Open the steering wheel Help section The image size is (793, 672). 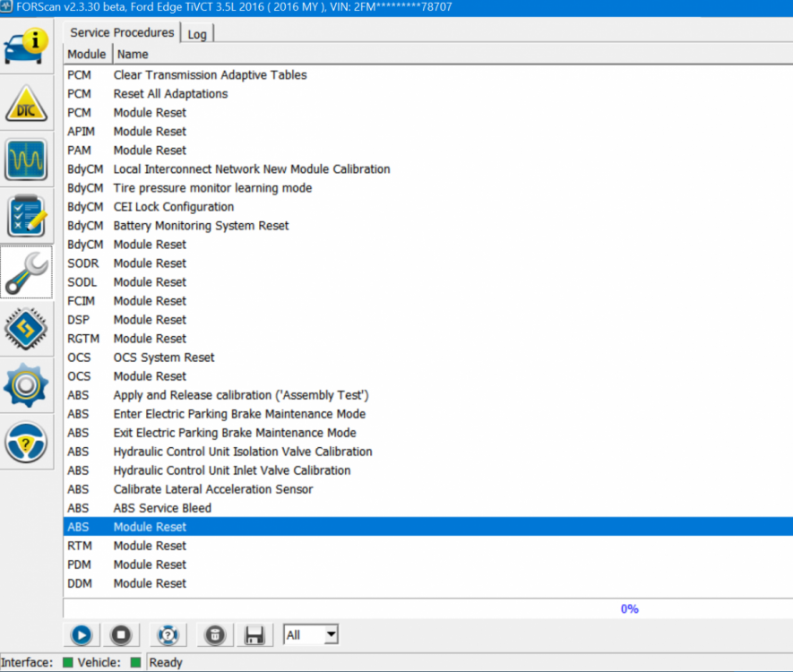click(x=27, y=443)
